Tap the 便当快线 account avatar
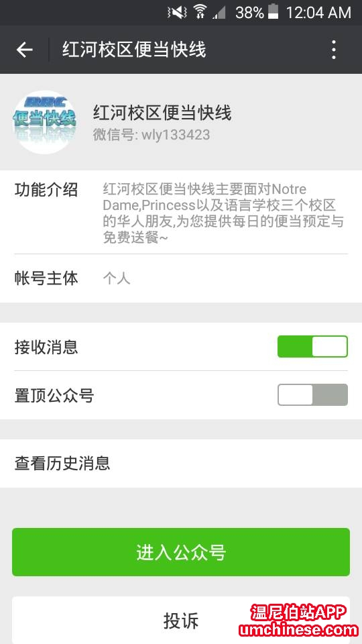 tap(44, 122)
